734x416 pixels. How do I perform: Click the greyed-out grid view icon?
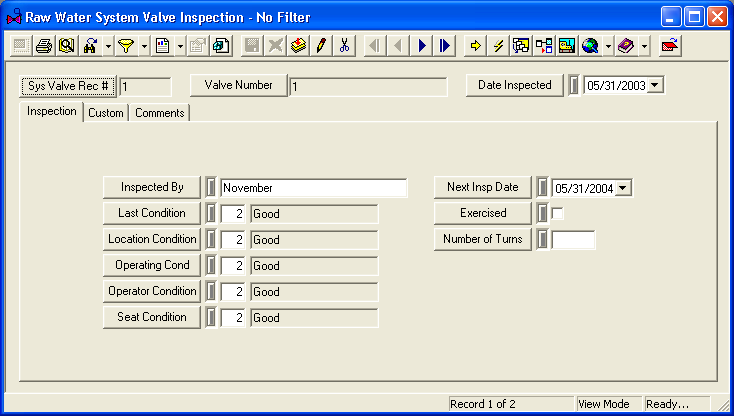(21, 46)
